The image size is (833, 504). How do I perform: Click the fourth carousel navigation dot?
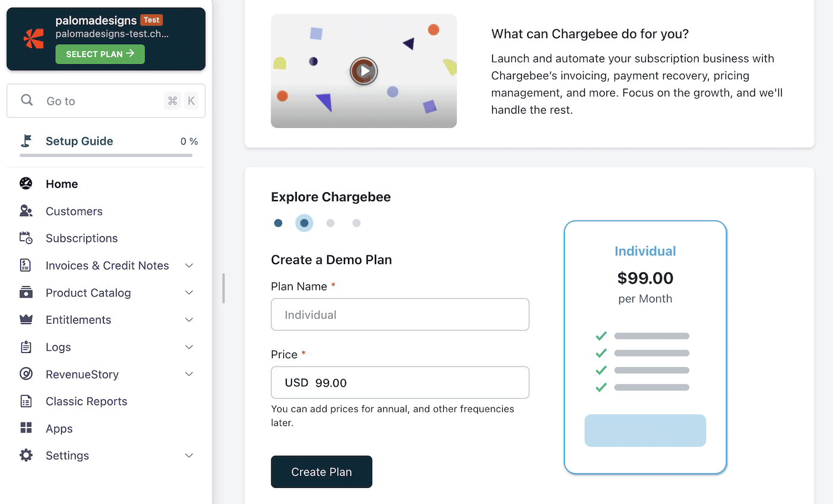(356, 223)
